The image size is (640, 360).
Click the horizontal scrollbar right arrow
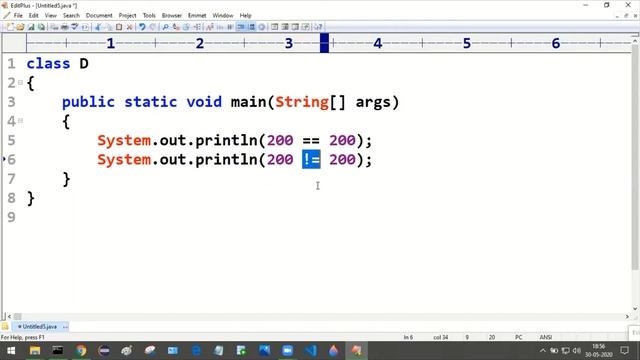(x=627, y=316)
